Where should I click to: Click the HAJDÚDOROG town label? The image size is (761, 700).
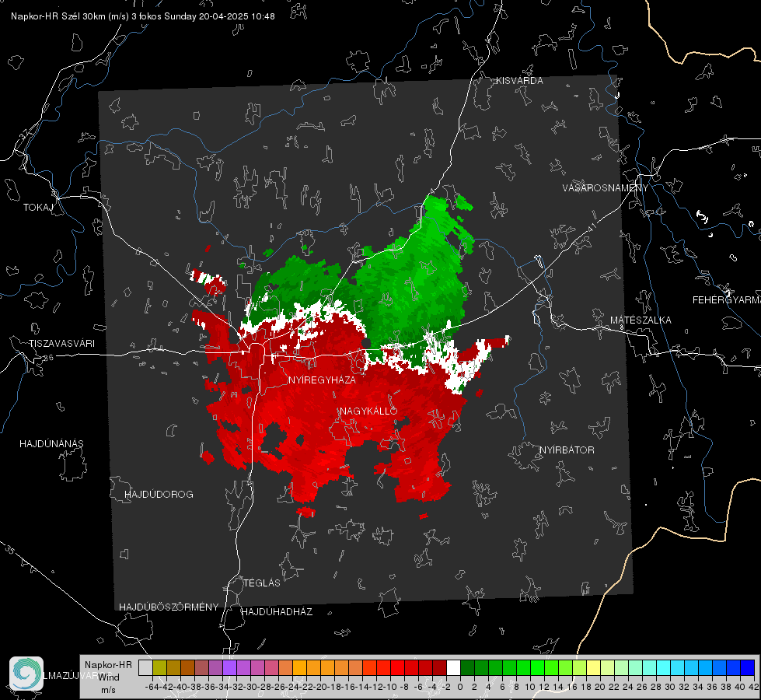[x=159, y=495]
